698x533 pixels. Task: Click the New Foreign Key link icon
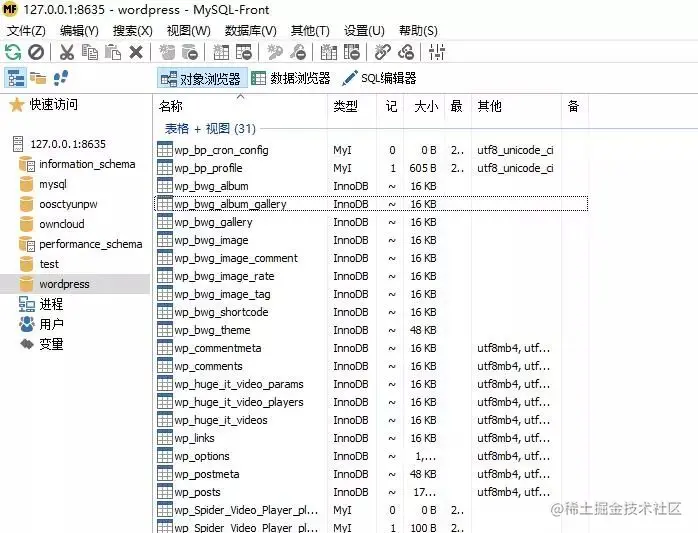382,52
